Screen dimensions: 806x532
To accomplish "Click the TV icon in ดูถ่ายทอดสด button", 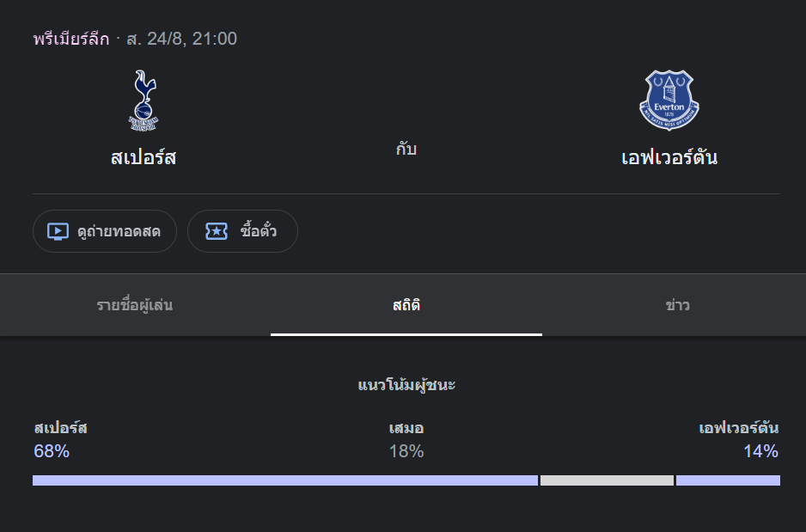I will 58,231.
